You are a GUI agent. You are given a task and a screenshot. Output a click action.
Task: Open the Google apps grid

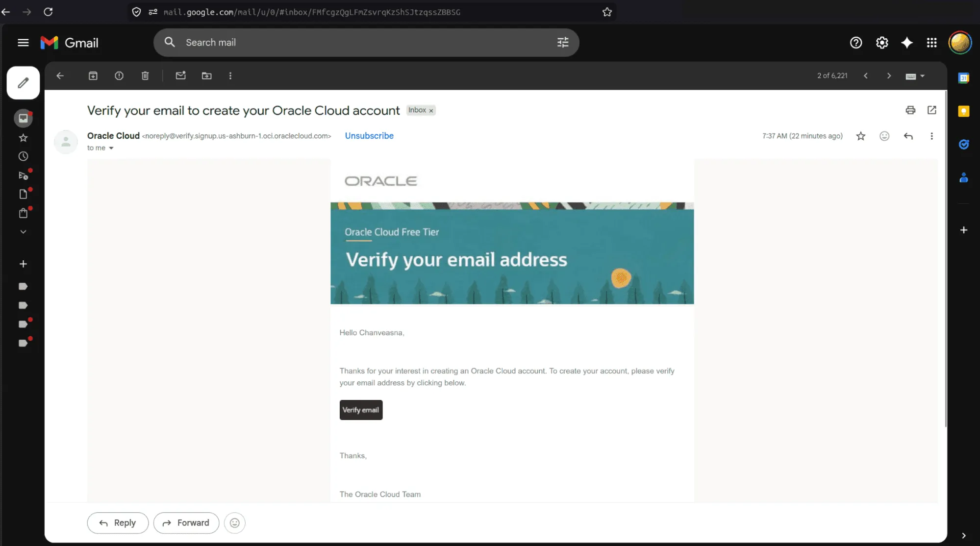click(x=932, y=43)
